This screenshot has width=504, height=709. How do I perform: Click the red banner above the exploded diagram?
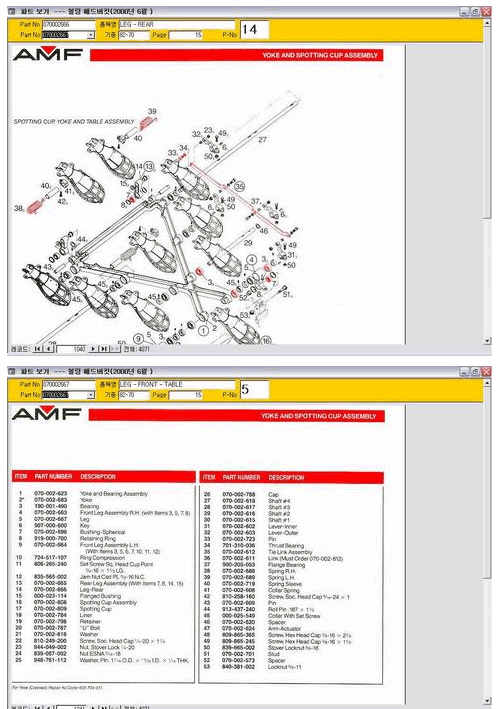click(x=236, y=55)
